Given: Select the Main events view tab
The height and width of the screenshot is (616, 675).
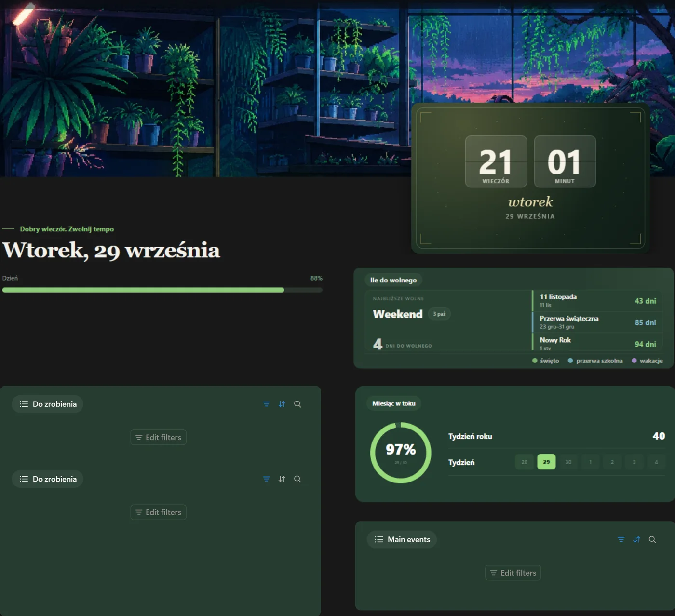Looking at the screenshot, I should click(x=402, y=539).
